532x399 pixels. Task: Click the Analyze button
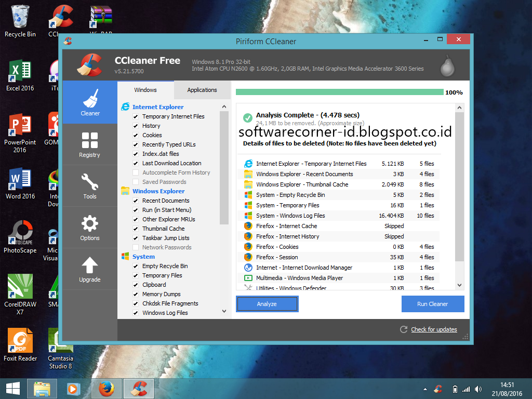pyautogui.click(x=267, y=304)
